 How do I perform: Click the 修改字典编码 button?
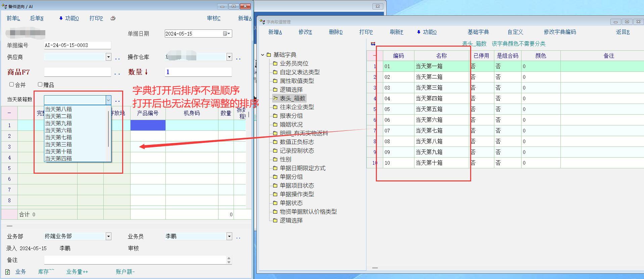559,32
